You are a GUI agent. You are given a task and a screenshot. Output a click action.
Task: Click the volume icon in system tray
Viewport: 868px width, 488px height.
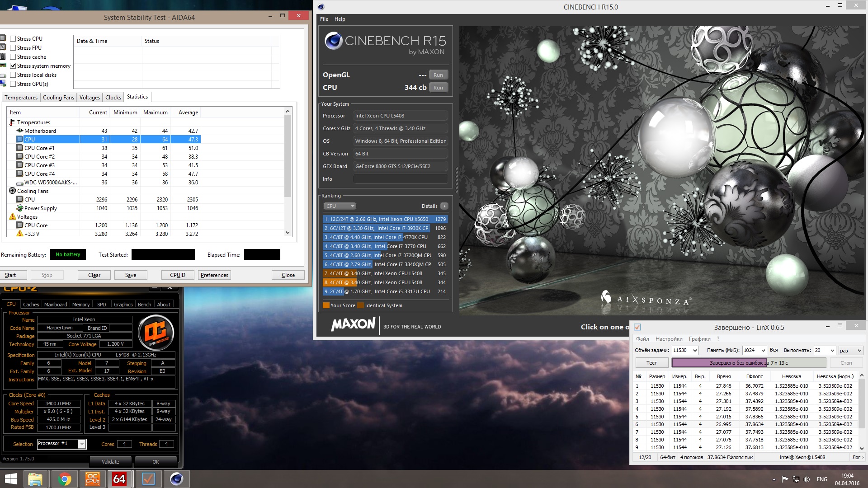click(x=807, y=479)
